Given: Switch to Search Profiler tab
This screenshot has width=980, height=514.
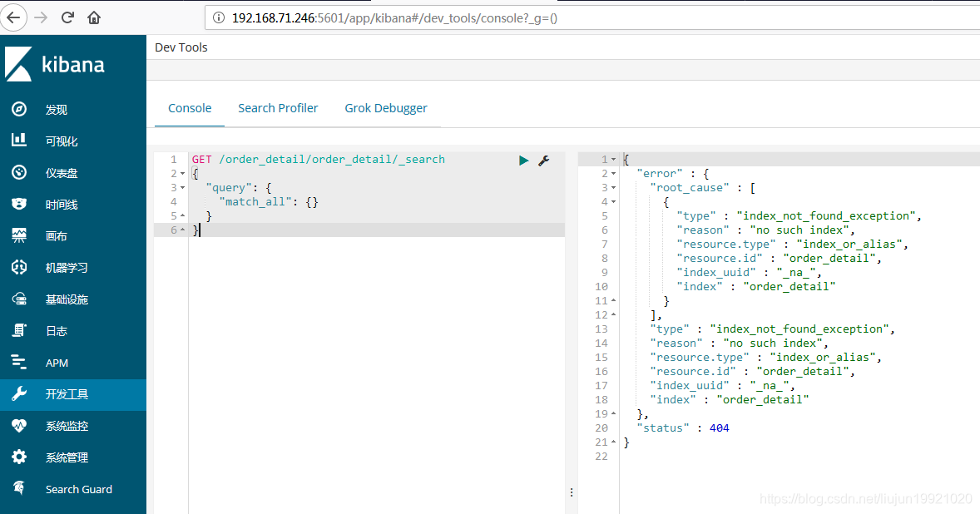Looking at the screenshot, I should click(278, 108).
